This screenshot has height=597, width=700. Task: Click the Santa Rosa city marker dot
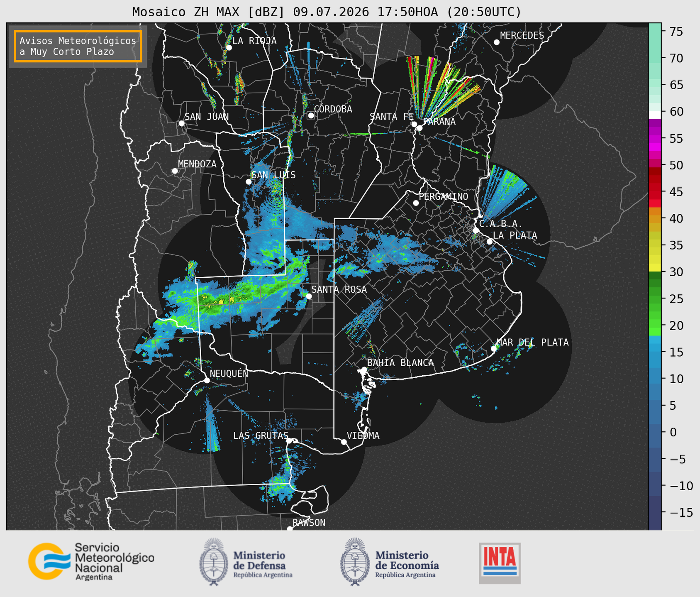(x=309, y=296)
